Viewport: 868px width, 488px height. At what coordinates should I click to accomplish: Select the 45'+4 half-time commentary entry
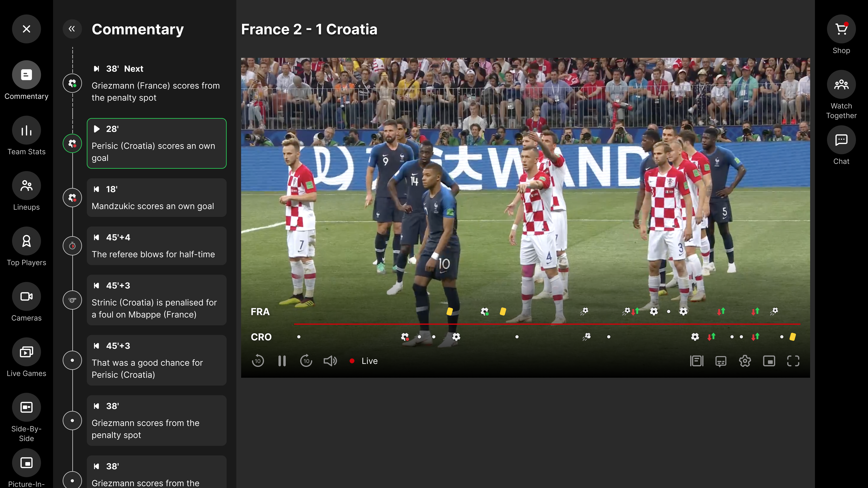point(156,246)
